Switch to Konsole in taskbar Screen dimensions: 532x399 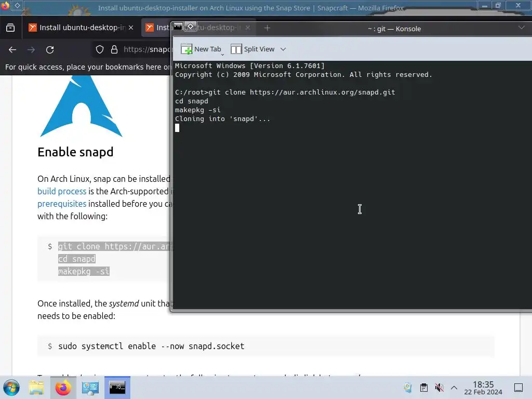coord(117,388)
